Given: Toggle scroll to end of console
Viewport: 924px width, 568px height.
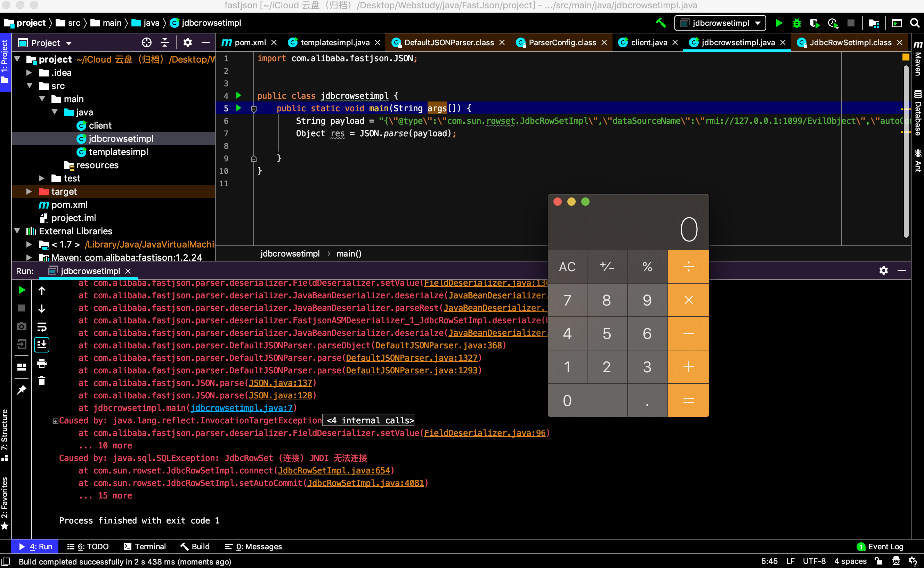Looking at the screenshot, I should [42, 344].
